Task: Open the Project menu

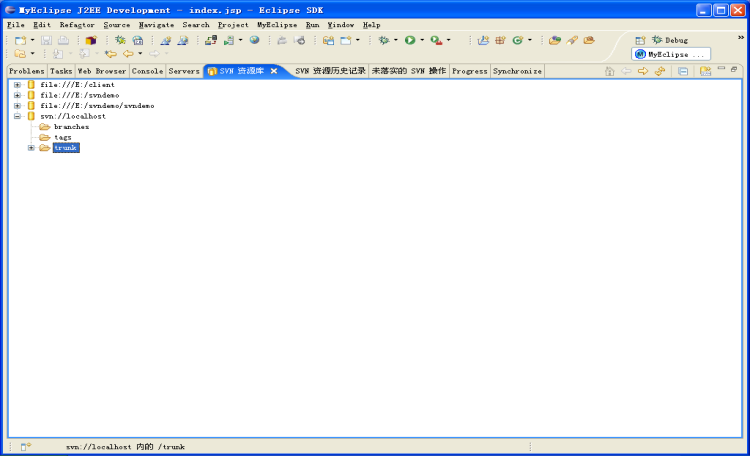Action: (x=233, y=25)
